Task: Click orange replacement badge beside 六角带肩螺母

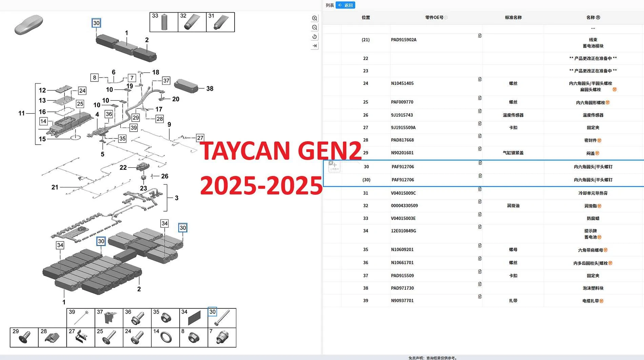Action: click(606, 250)
